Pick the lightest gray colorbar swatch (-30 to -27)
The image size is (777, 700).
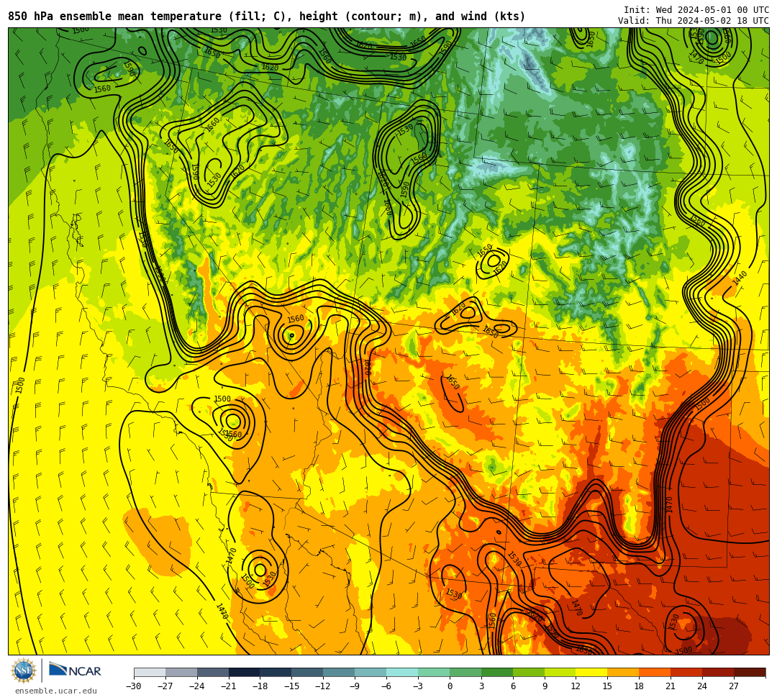(150, 672)
